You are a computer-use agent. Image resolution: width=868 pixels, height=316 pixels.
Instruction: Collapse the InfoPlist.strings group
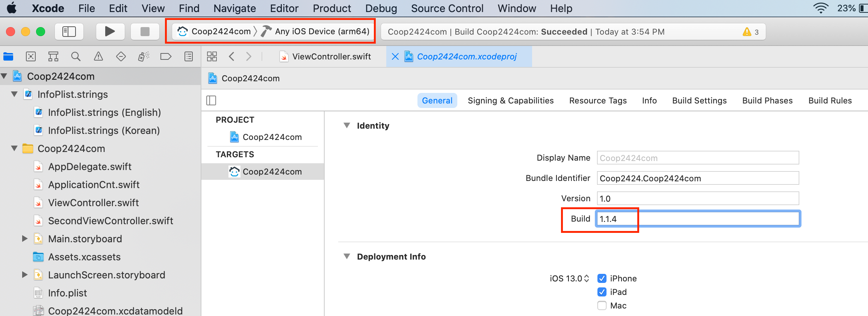[14, 94]
